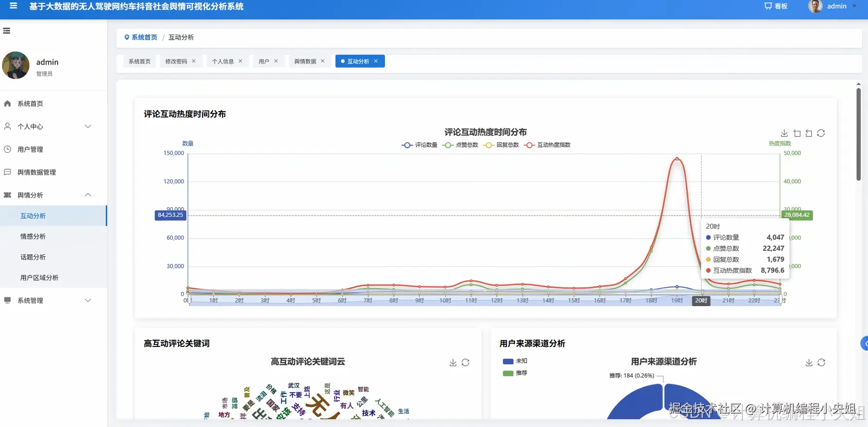Open the 看板 dashboard button
Image resolution: width=868 pixels, height=427 pixels.
(776, 6)
